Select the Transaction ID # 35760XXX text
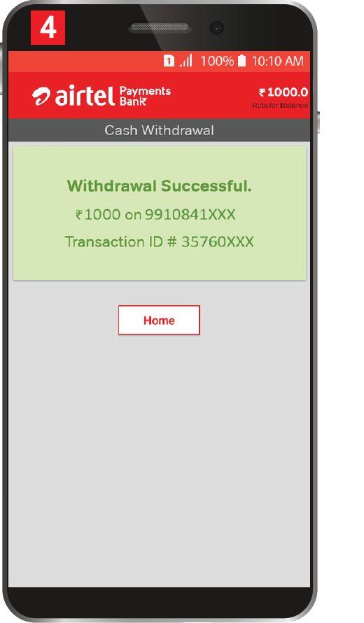The width and height of the screenshot is (364, 623). (x=160, y=242)
